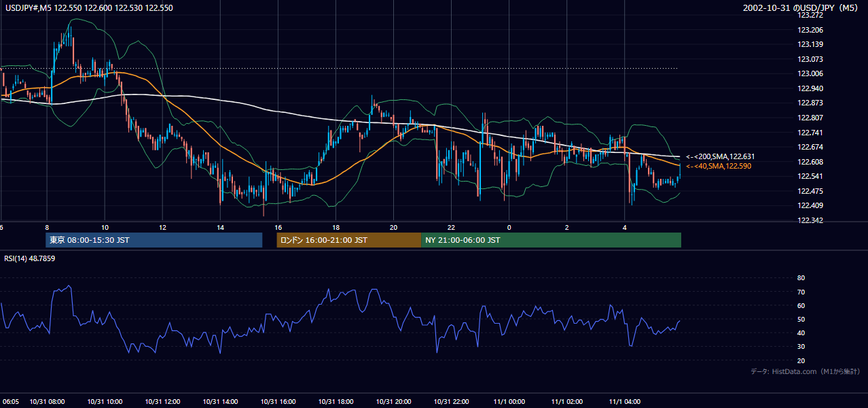Click price axis value 123.006
The image size is (868, 408).
point(810,73)
